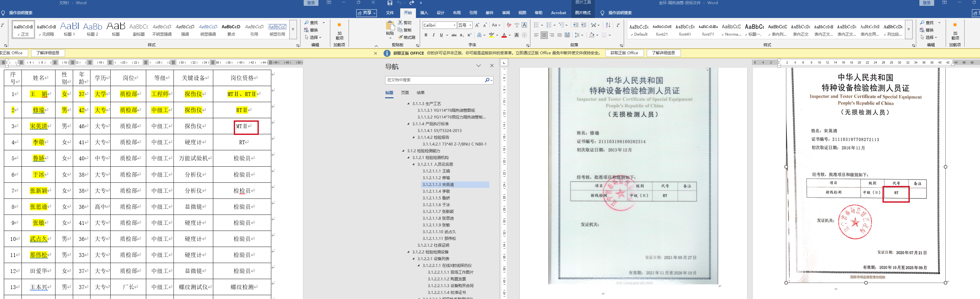This screenshot has height=299, width=980.
Task: Click the Redo arrow in title bar
Action: click(412, 3)
